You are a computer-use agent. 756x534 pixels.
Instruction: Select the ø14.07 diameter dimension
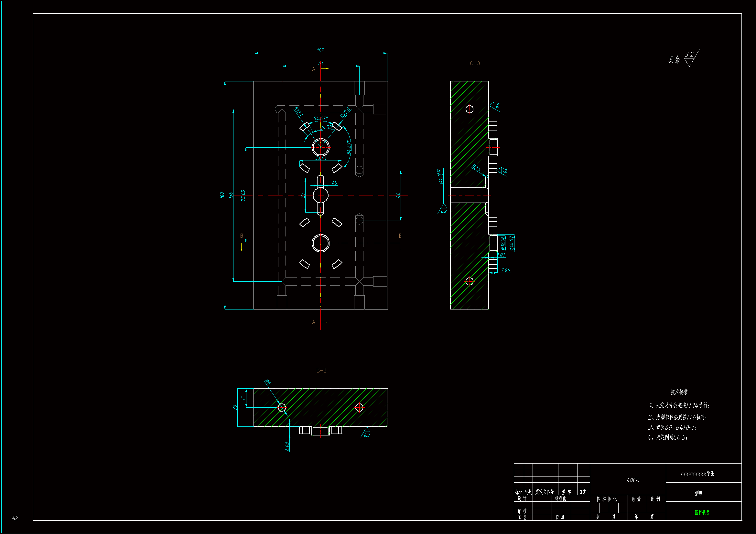coord(511,243)
